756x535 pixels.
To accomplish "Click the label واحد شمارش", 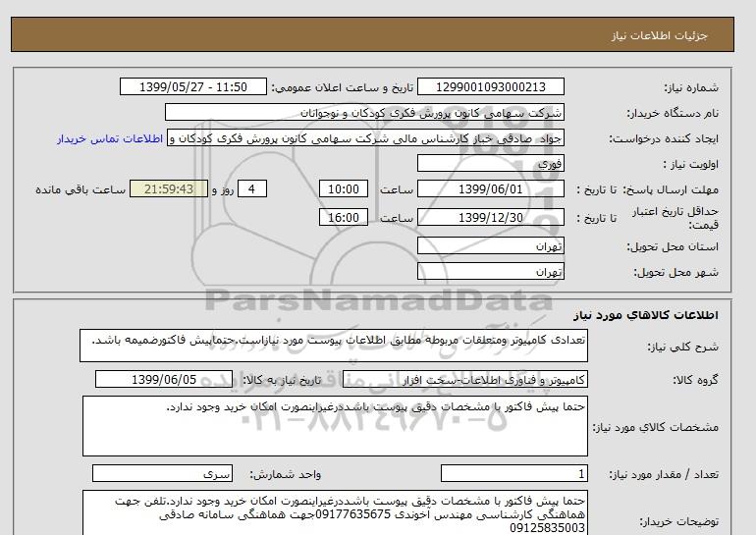I will (x=286, y=475).
